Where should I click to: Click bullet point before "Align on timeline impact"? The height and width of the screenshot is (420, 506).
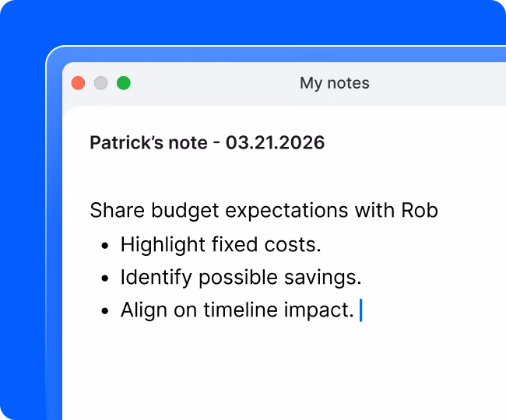[x=106, y=311]
